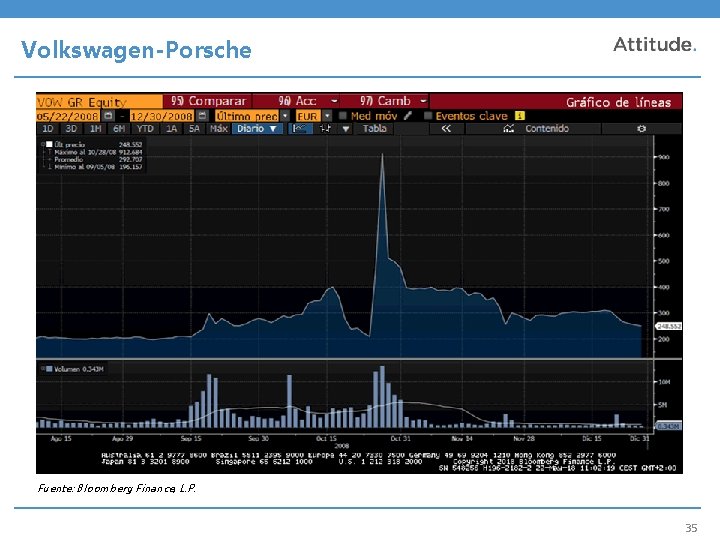Click EUR currency field
This screenshot has height=540, width=720.
pos(308,116)
